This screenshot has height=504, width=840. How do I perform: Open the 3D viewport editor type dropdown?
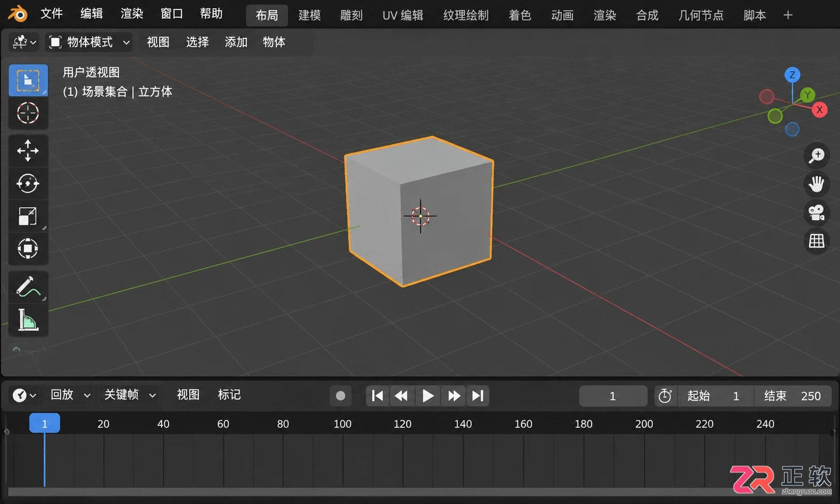coord(24,42)
